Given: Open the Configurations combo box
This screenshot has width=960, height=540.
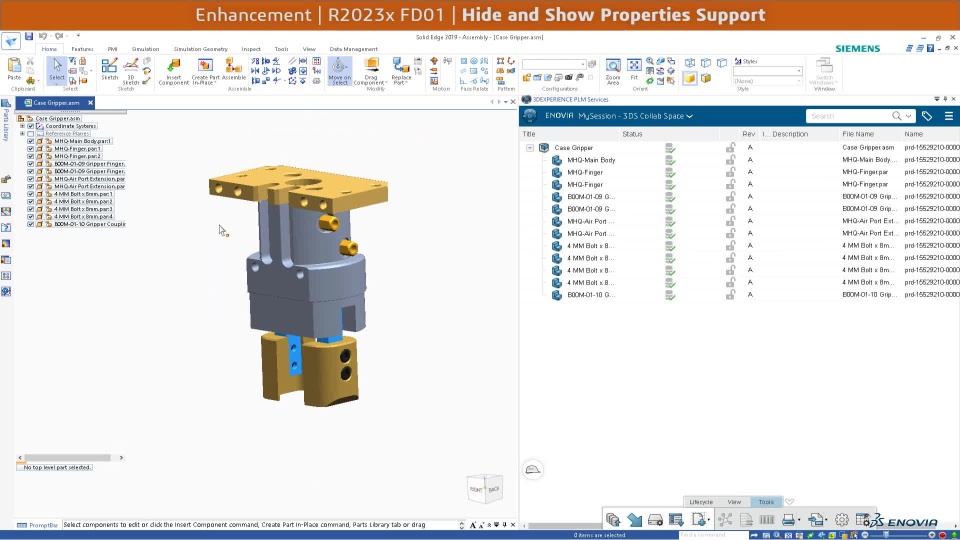Looking at the screenshot, I should [x=554, y=64].
